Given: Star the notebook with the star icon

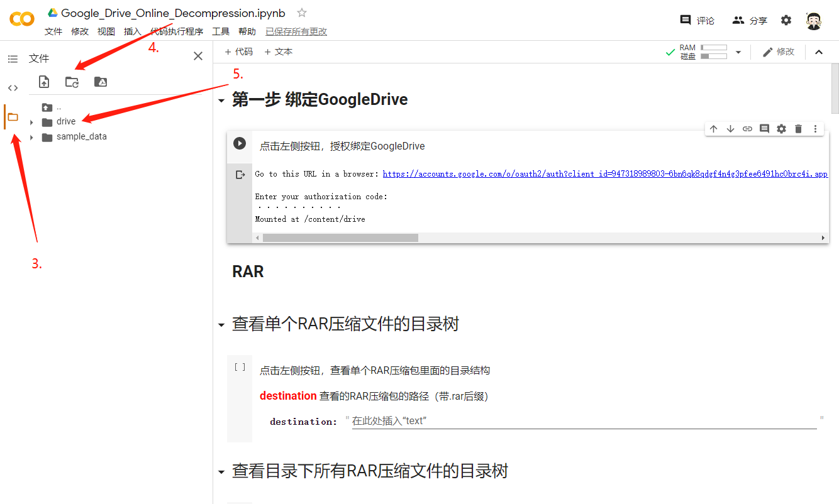Looking at the screenshot, I should pyautogui.click(x=302, y=13).
